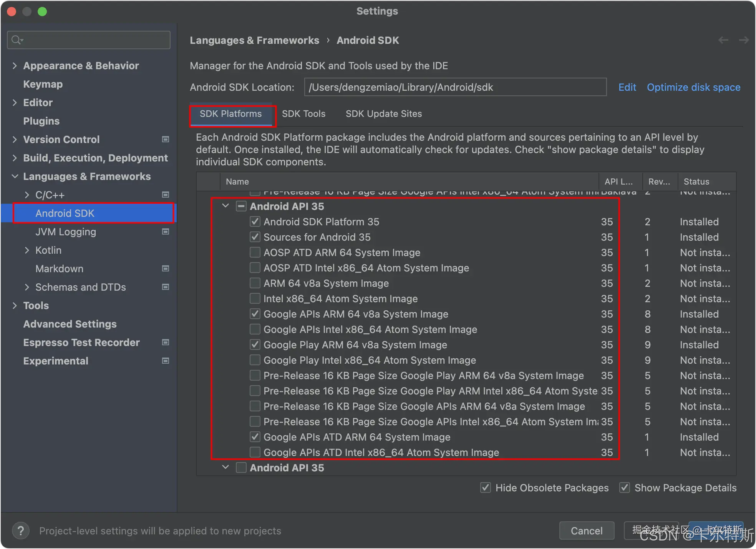Toggle Hide Obsolete Packages checkbox
Image resolution: width=756 pixels, height=549 pixels.
(486, 488)
